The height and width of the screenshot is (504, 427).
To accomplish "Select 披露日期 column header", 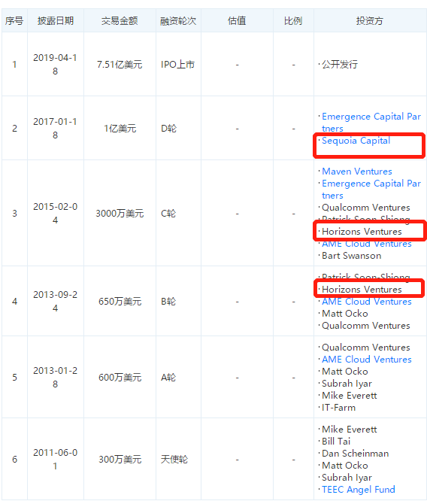I will [56, 21].
